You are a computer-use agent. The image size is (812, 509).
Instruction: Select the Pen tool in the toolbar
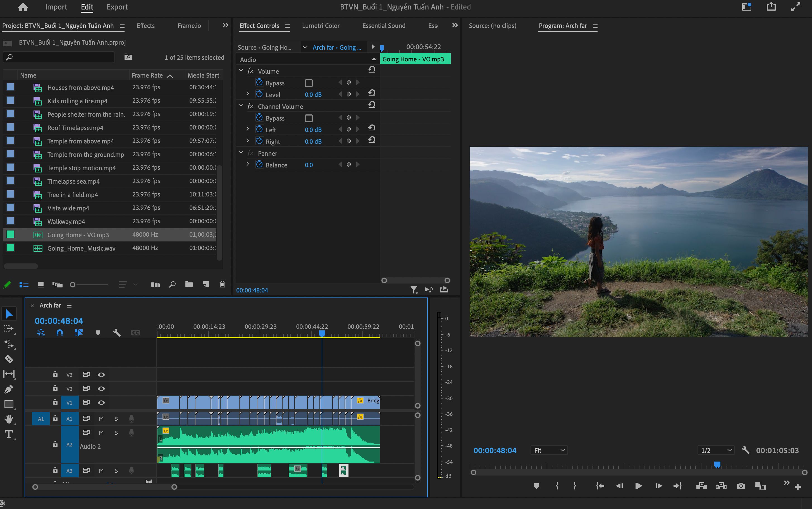point(9,389)
